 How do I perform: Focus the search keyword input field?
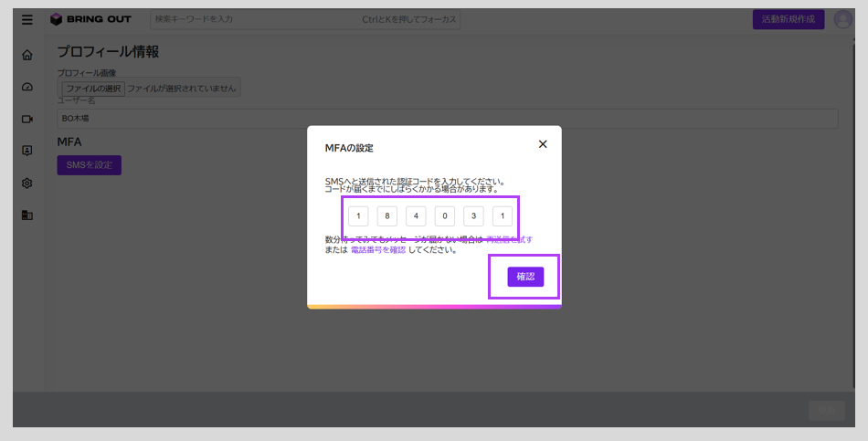(x=305, y=19)
